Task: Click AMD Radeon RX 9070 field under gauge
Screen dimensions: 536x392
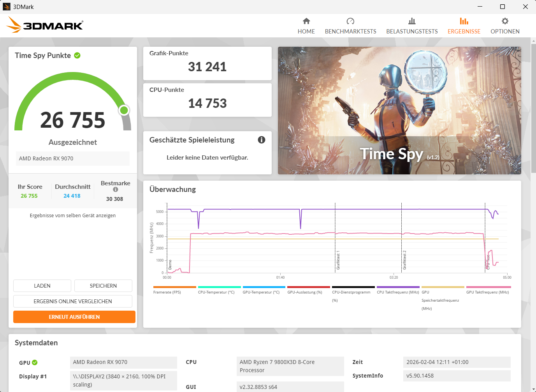Action: click(x=73, y=158)
